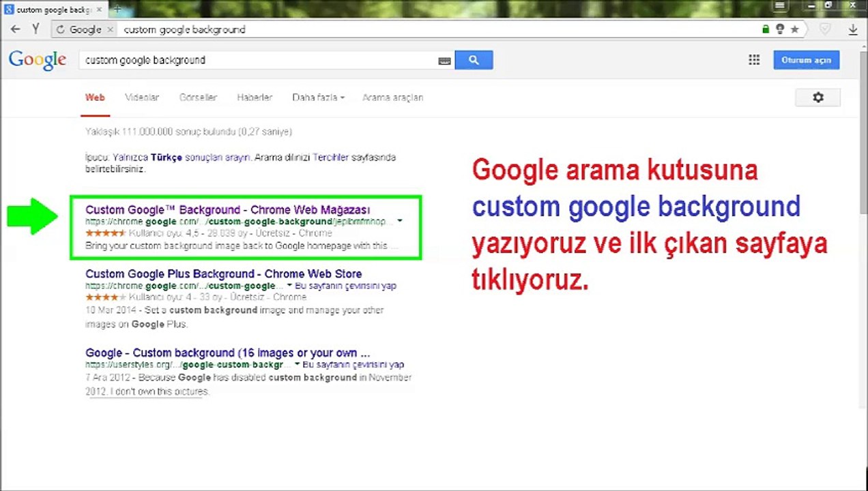Expand the arrow beside the custom-google-background URL
This screenshot has width=868, height=491.
[400, 222]
